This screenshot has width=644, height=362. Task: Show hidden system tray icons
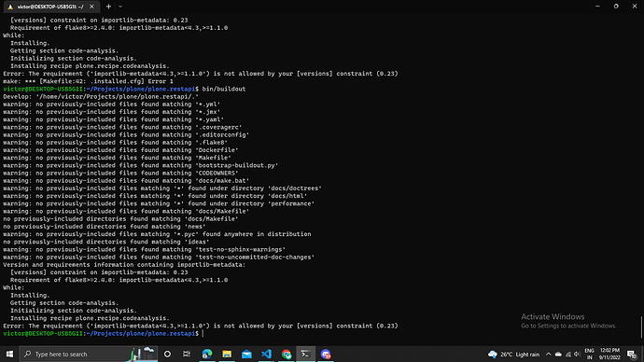(x=548, y=355)
